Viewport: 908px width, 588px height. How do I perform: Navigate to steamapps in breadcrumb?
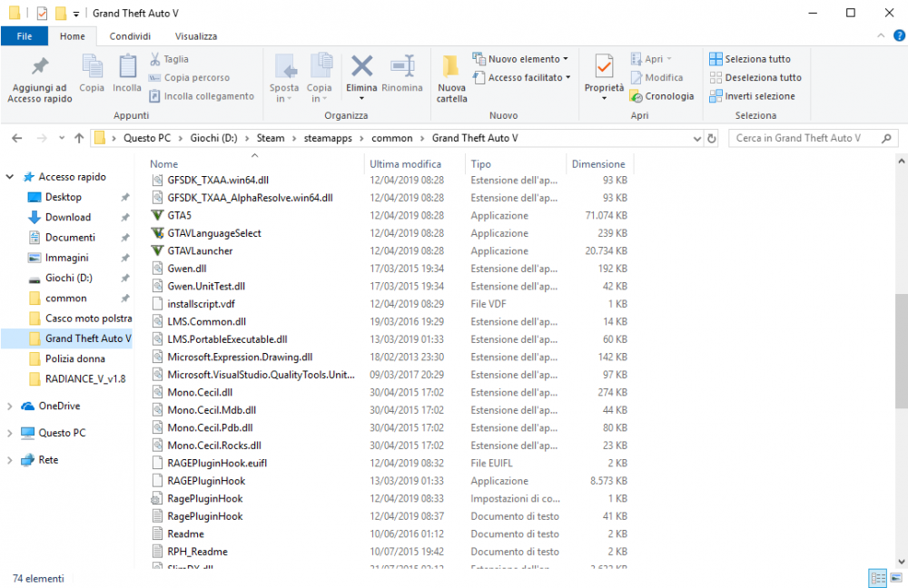[x=328, y=138]
